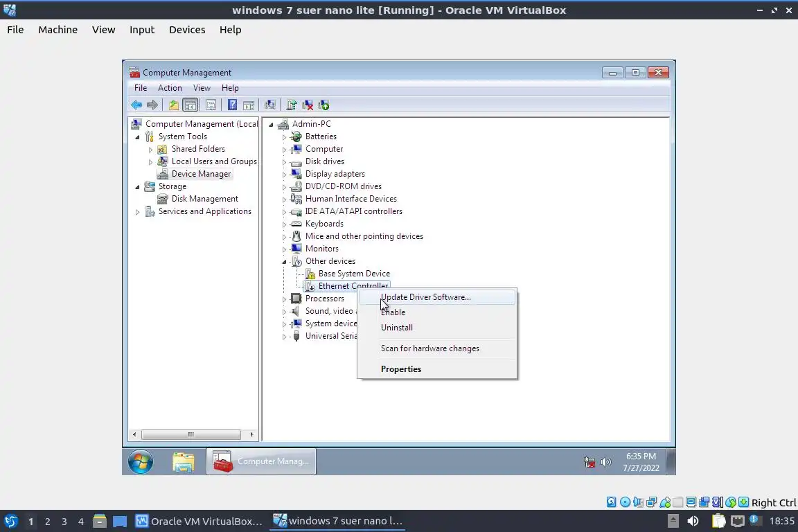798x532 pixels.
Task: Open the VirtualBox Input menu
Action: [141, 30]
